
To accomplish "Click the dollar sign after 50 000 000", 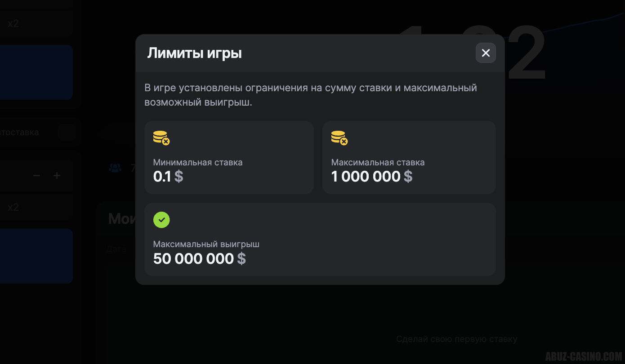I will click(241, 259).
